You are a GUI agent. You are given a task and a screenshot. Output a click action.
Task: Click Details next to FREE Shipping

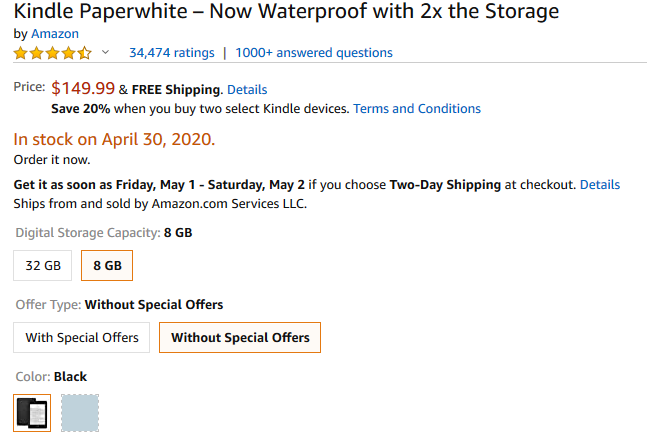(x=247, y=90)
